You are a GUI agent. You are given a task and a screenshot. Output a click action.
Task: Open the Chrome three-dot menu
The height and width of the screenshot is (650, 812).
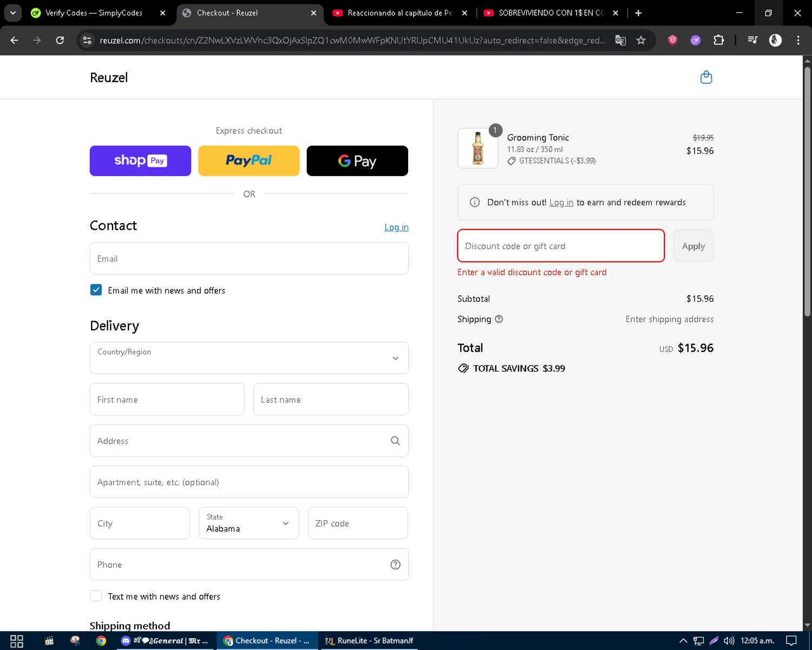[x=798, y=40]
